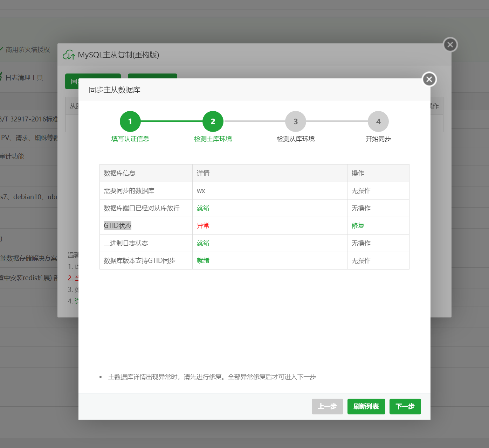
Task: Select step 4 circle 开始同步
Action: [x=378, y=121]
